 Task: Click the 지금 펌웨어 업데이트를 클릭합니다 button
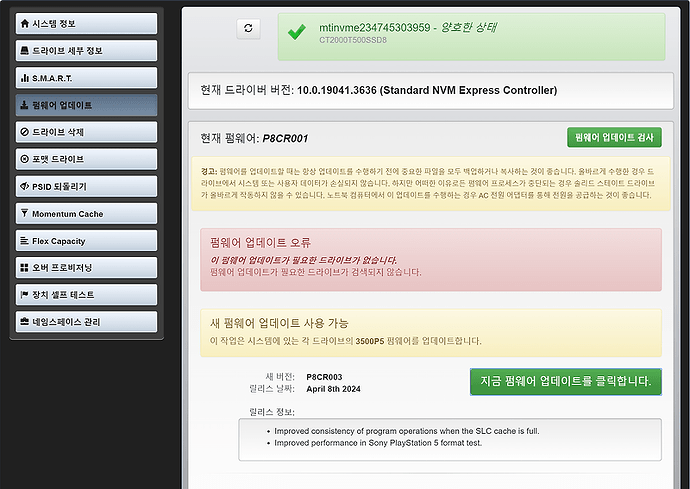(565, 381)
